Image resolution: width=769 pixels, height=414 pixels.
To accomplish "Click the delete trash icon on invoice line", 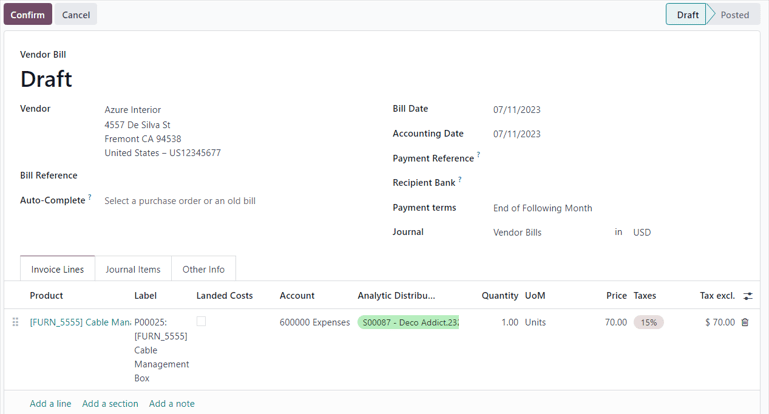I will (x=745, y=323).
